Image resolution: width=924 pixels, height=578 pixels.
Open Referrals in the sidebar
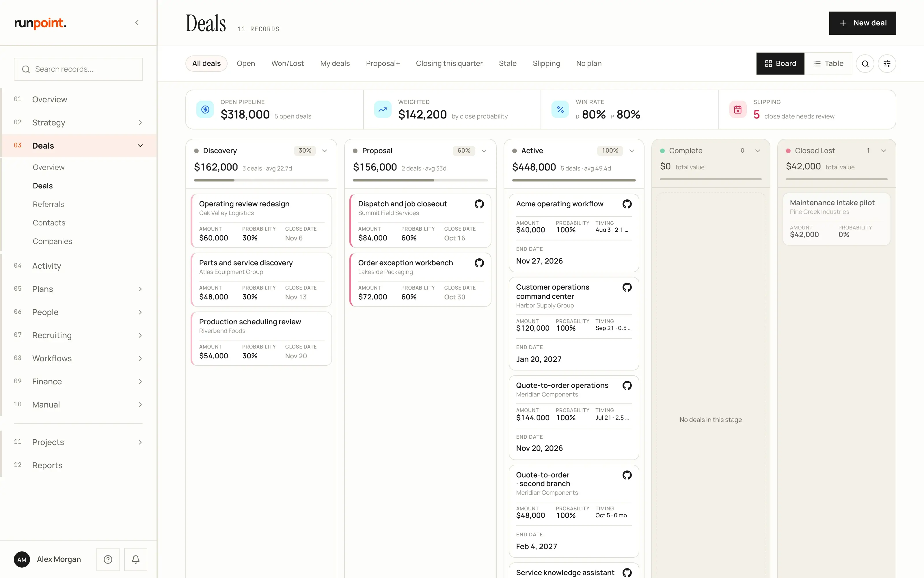point(48,204)
